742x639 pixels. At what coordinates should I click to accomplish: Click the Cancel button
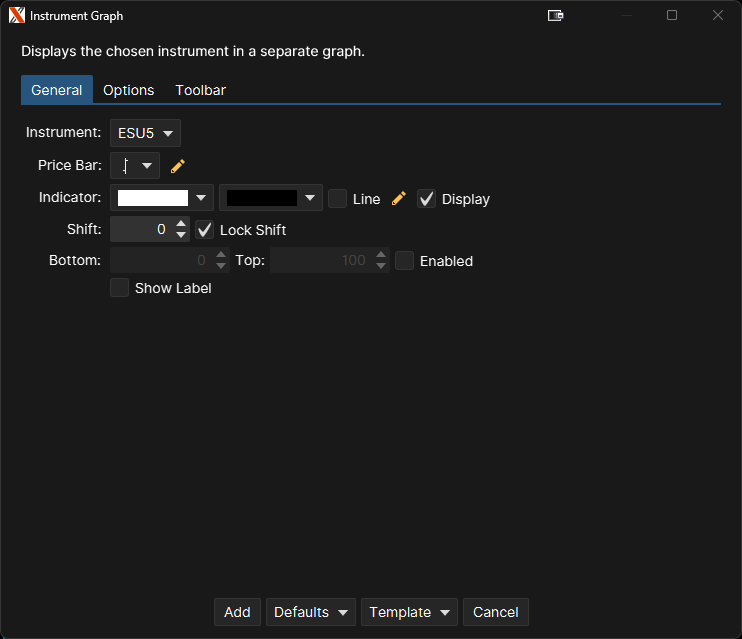(495, 612)
